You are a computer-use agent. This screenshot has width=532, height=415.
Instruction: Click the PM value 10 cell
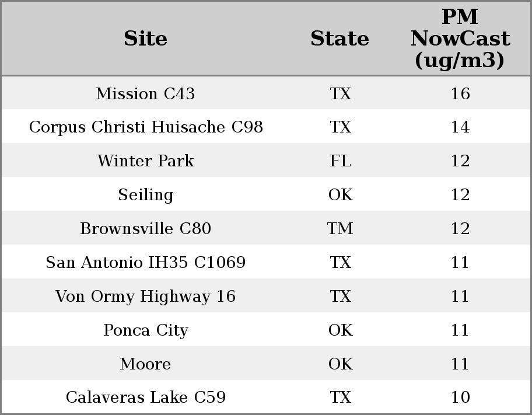pos(460,397)
